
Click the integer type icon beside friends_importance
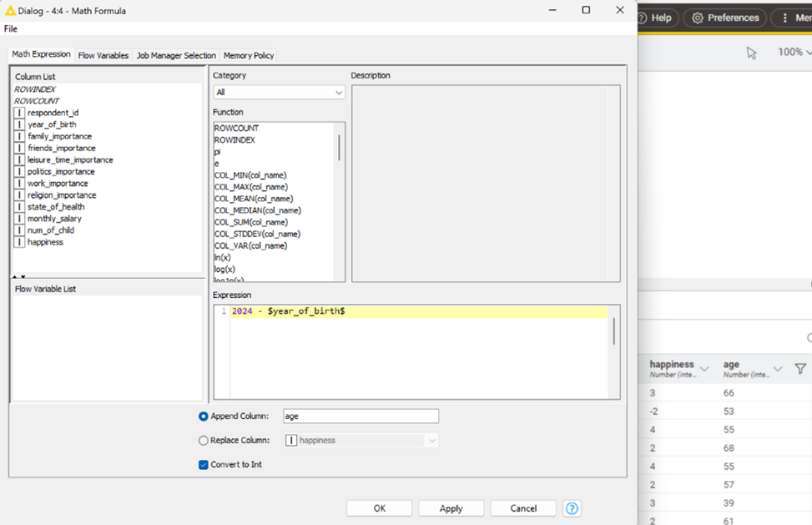click(x=19, y=148)
